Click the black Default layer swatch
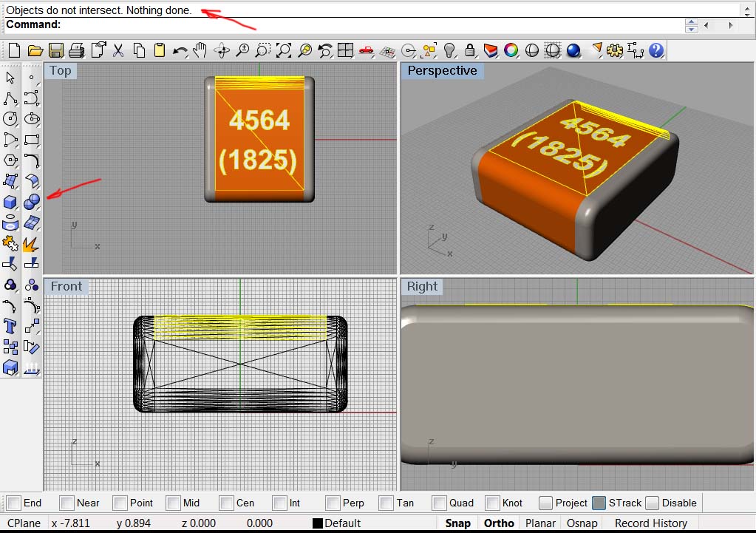Viewport: 756px width, 533px height. point(317,523)
